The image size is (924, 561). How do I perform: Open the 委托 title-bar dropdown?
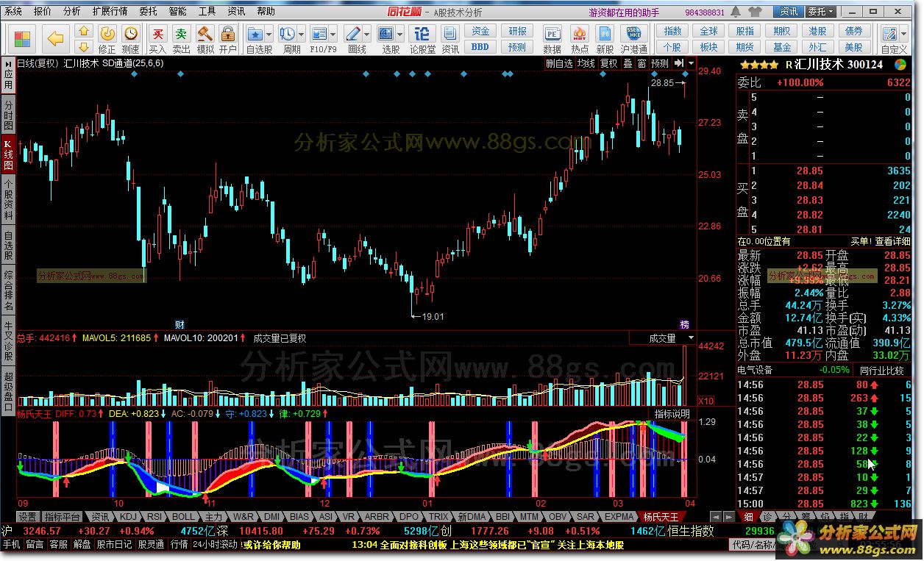821,12
